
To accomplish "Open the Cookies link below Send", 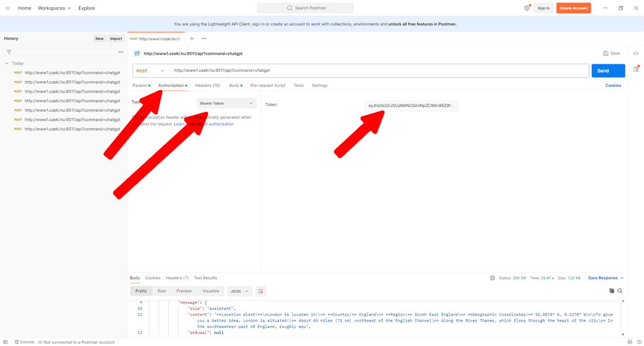I will [x=613, y=86].
